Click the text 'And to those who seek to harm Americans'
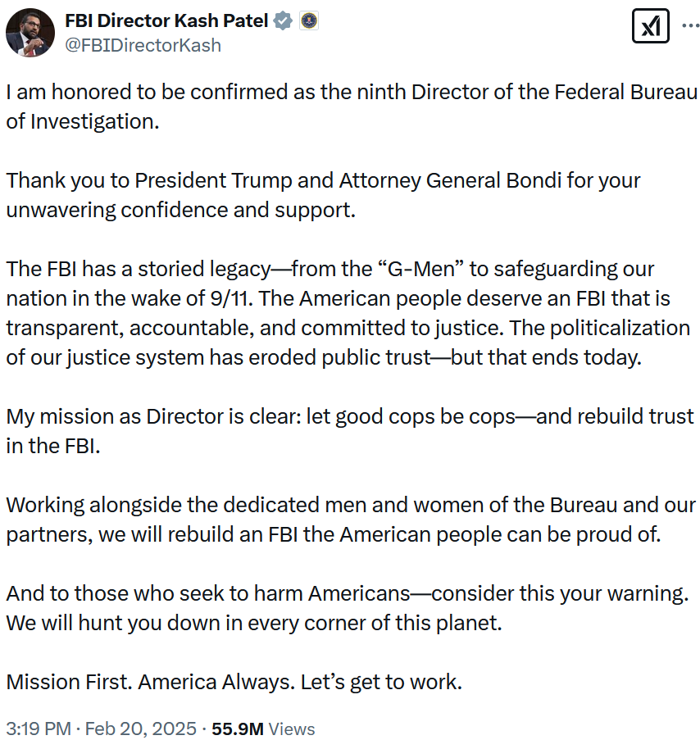 click(208, 593)
